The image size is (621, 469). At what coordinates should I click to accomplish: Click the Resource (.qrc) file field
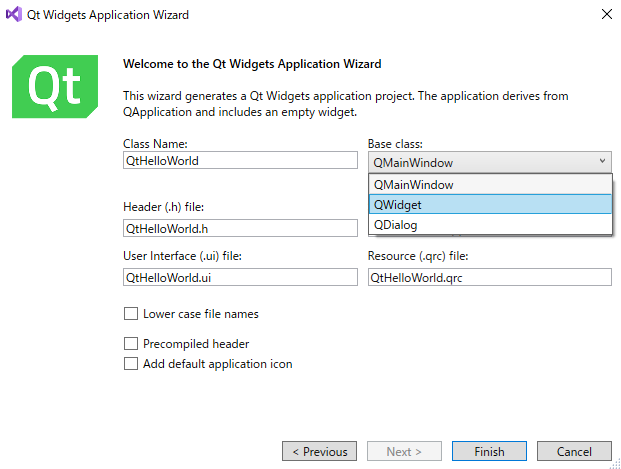(490, 277)
